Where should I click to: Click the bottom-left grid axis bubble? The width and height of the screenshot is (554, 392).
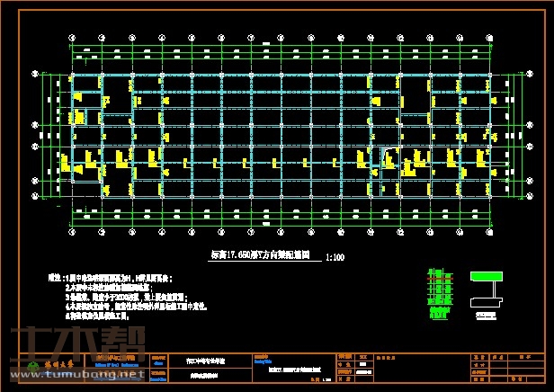73,234
